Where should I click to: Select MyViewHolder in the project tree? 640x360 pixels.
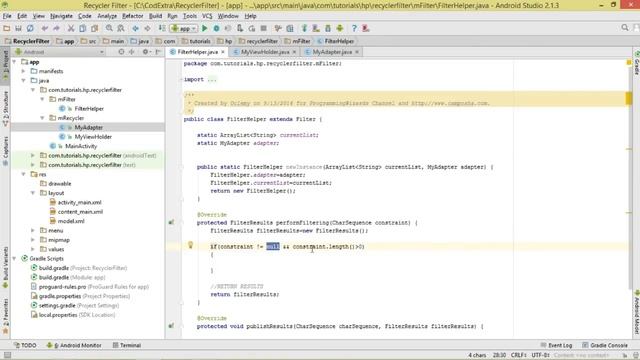tap(93, 137)
